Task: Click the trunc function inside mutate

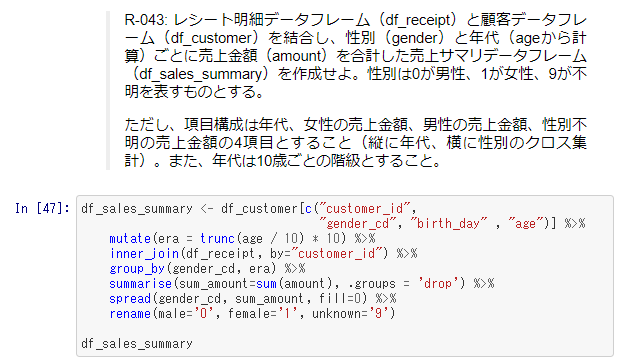Action: [217, 239]
